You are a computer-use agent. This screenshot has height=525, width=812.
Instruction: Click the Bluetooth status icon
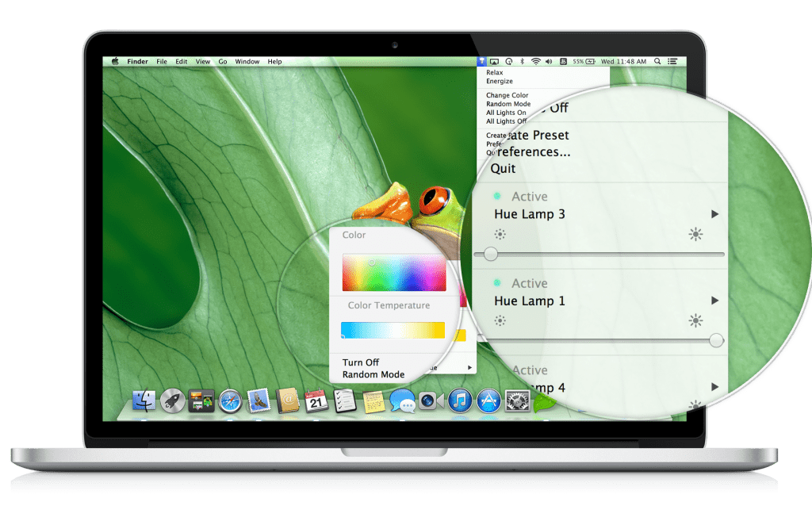[522, 61]
